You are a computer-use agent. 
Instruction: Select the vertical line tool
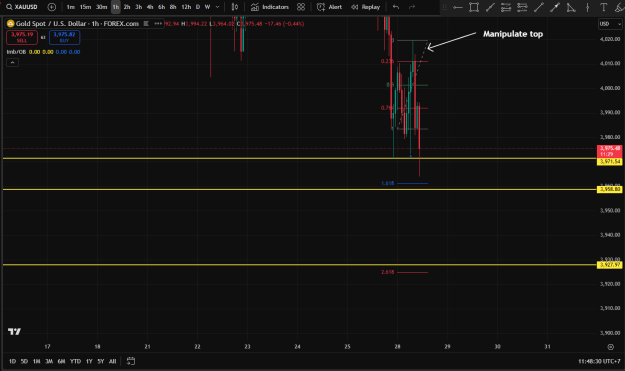587,7
